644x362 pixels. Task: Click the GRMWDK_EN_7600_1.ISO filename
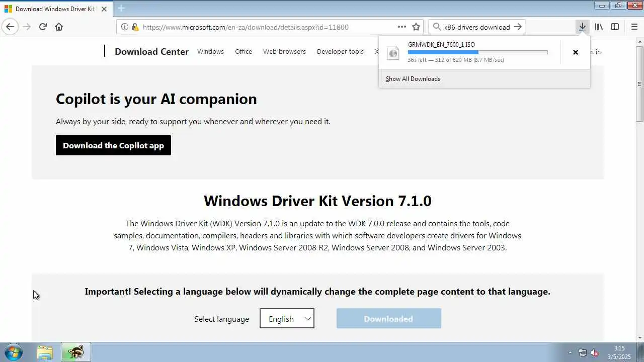click(441, 44)
